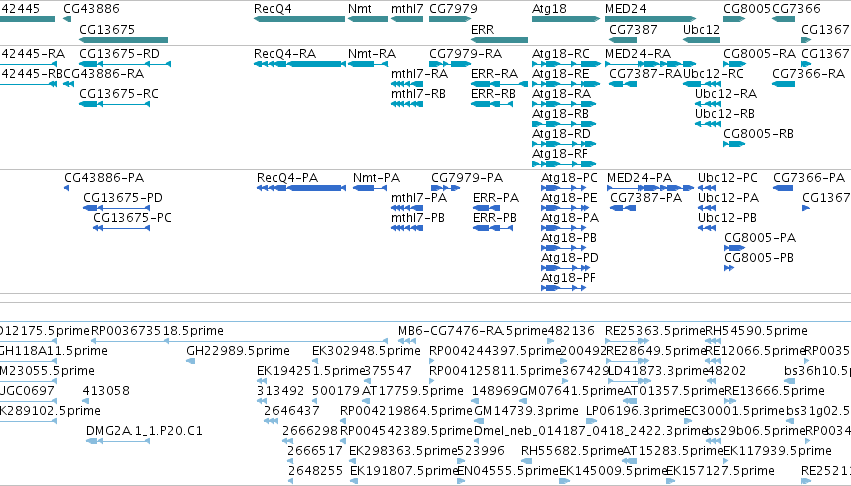The height and width of the screenshot is (486, 851).
Task: Select the mthl7-PB protein label
Action: [418, 218]
